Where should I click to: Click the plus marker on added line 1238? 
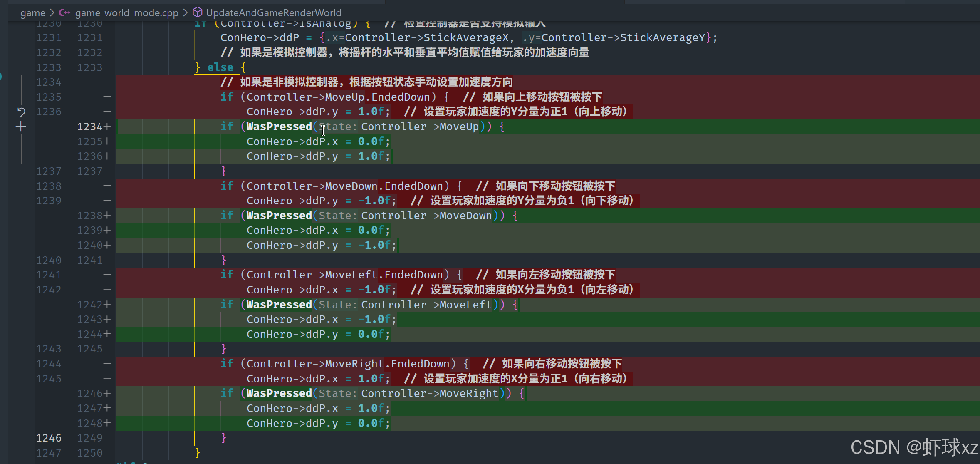point(107,216)
